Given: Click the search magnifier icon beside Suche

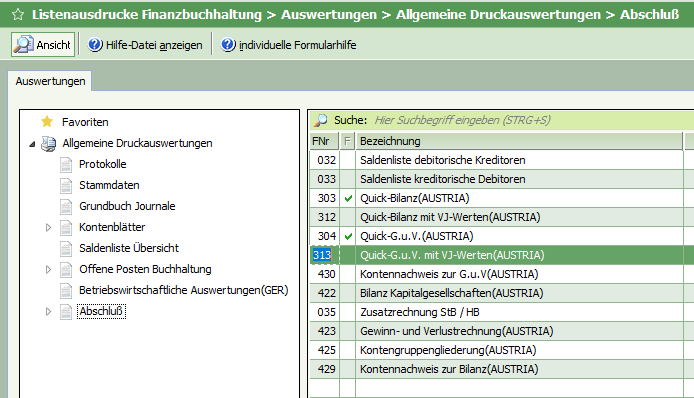Looking at the screenshot, I should point(320,120).
